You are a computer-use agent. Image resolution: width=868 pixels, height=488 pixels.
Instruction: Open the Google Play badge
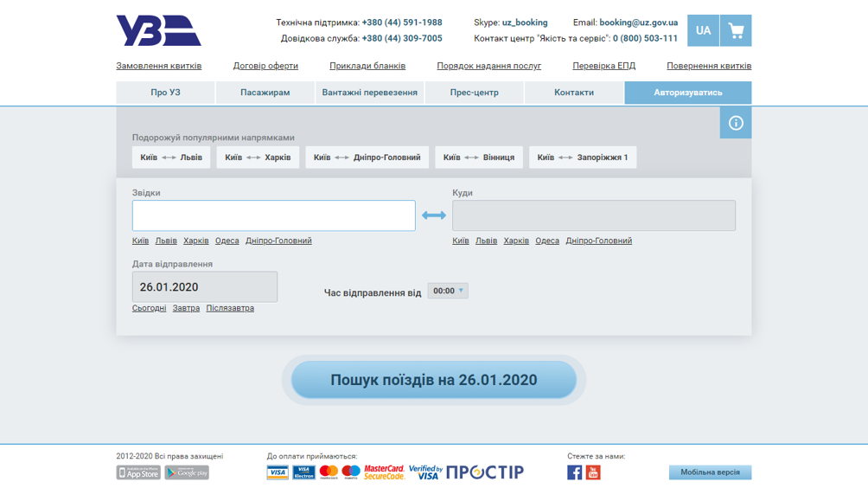[187, 472]
